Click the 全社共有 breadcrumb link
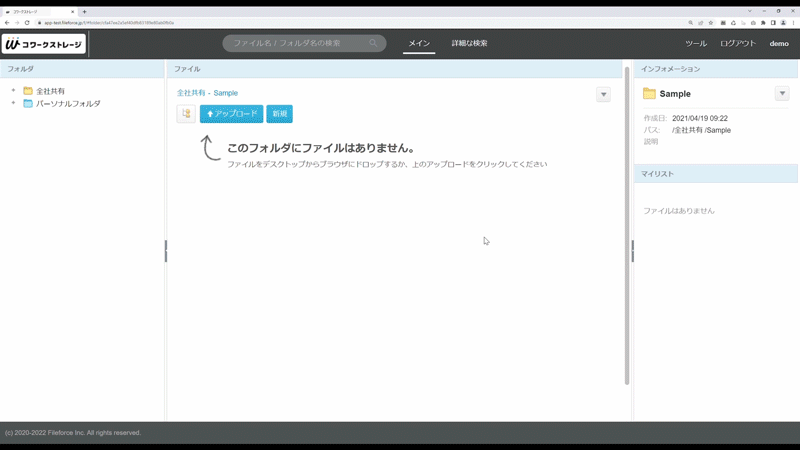 [x=190, y=93]
